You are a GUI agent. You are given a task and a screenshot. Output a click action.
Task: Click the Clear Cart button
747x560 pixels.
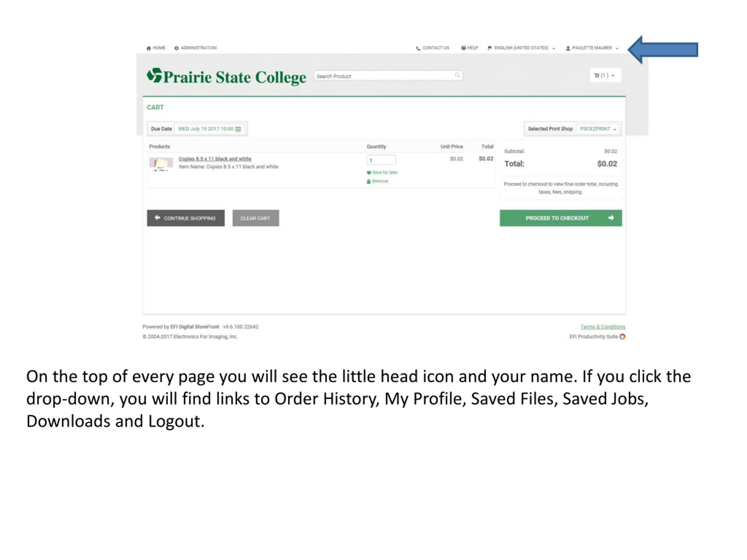[256, 218]
